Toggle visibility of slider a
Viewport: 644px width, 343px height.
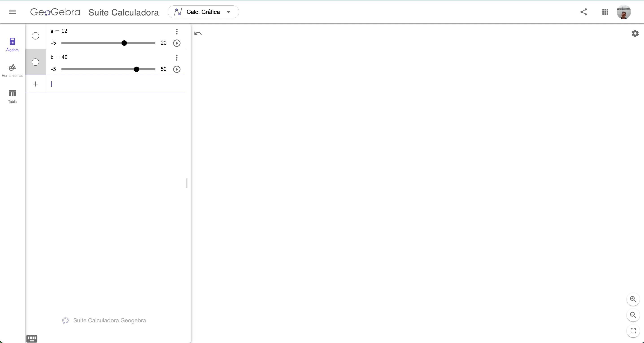(x=35, y=36)
